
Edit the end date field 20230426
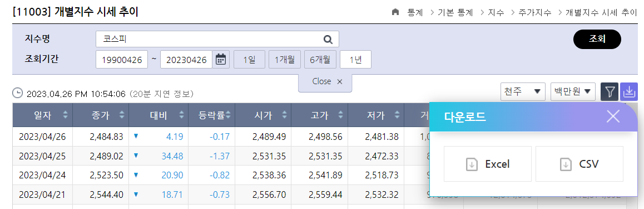(186, 59)
